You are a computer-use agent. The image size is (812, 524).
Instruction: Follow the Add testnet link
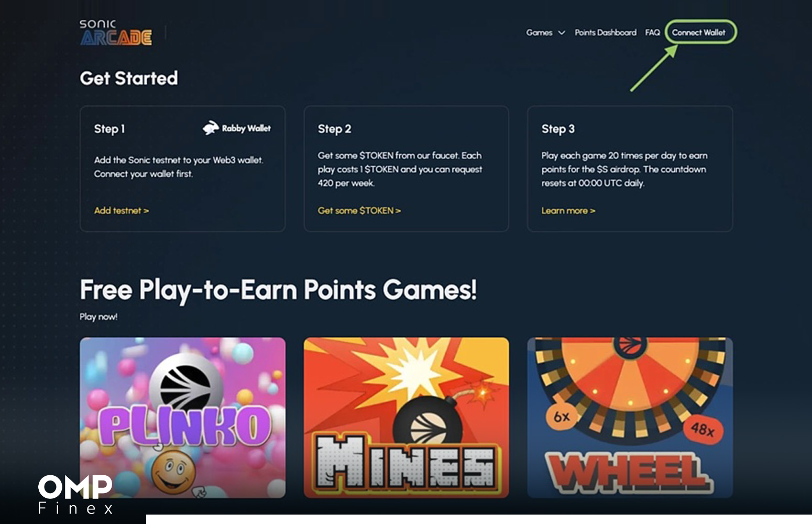pyautogui.click(x=122, y=211)
